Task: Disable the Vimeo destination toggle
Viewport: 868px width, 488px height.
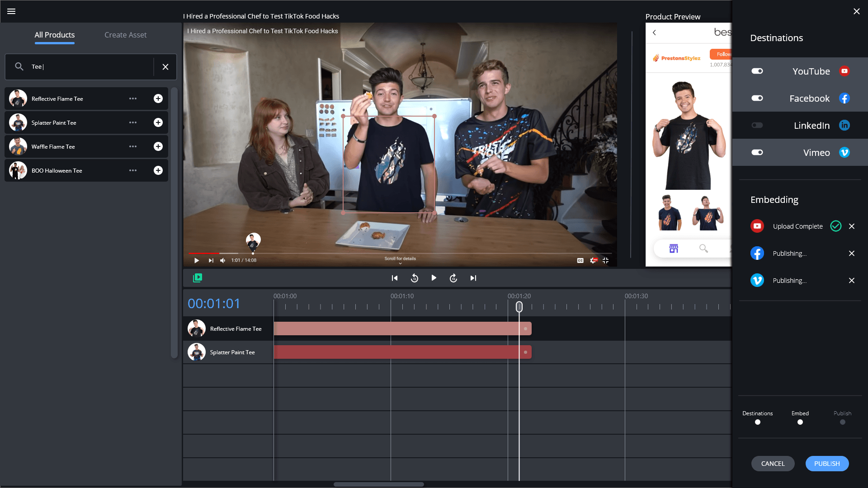Action: coord(757,152)
